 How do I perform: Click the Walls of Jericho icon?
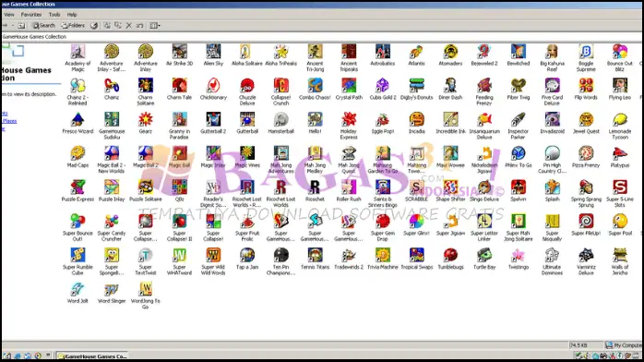pyautogui.click(x=620, y=256)
